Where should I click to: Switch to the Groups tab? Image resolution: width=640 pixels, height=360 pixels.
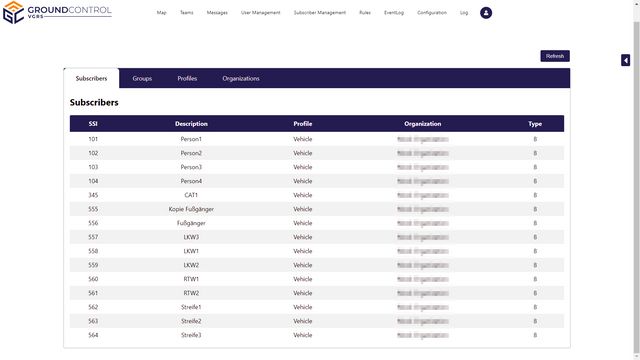click(142, 78)
